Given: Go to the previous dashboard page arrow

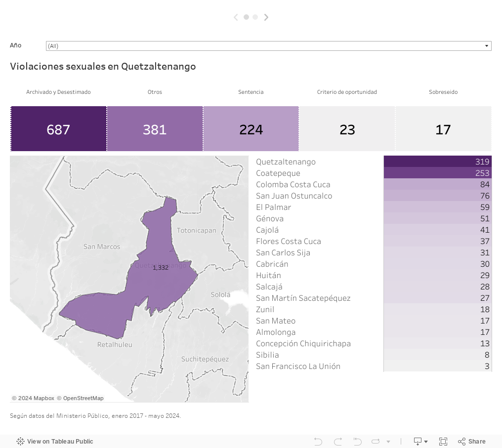Looking at the screenshot, I should pyautogui.click(x=236, y=17).
